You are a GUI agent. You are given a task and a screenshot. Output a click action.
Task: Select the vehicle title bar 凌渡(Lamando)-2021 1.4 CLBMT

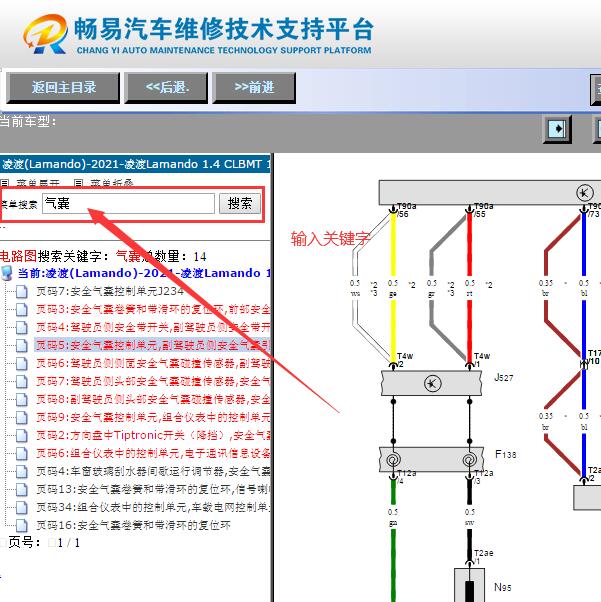(135, 164)
